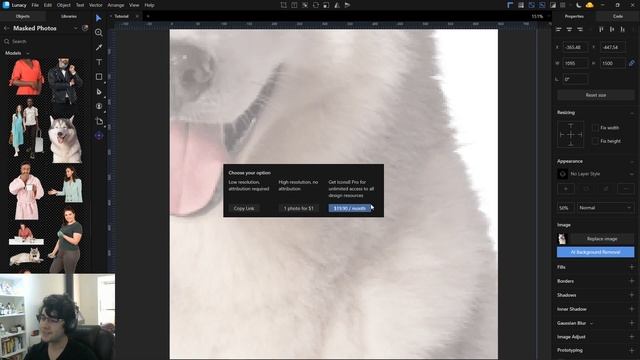Click the purple component tool icon
Viewport: 640px width, 360px height.
(98, 136)
